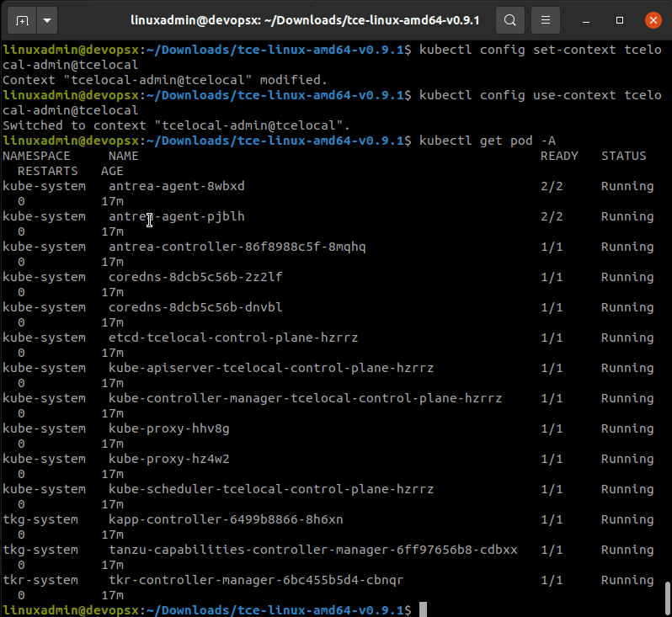Click 'Context modified' output line
This screenshot has height=617, width=672.
(x=165, y=80)
